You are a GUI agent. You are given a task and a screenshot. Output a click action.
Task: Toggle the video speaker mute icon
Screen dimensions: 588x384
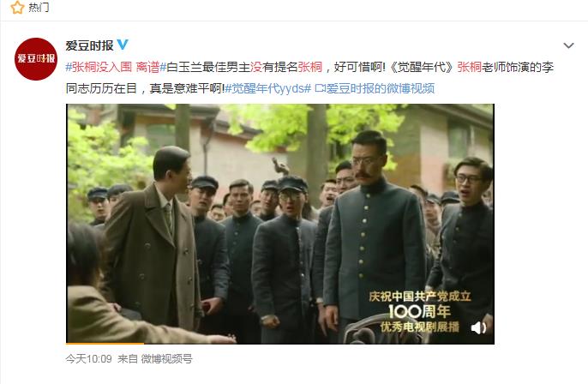(x=478, y=327)
